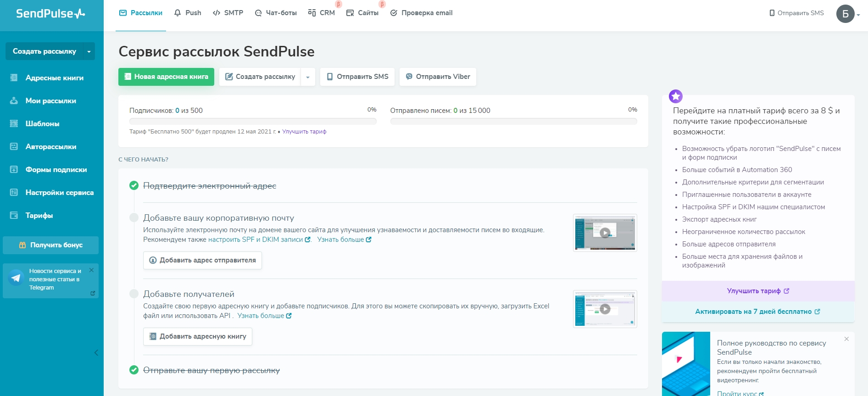The height and width of the screenshot is (396, 868).
Task: Click the toolbar Создать рассылку button
Action: [260, 77]
